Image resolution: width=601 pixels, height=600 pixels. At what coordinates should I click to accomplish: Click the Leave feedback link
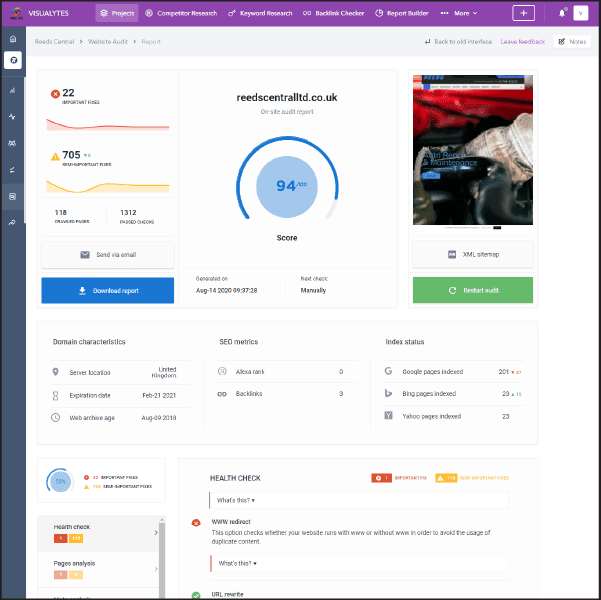coord(522,41)
